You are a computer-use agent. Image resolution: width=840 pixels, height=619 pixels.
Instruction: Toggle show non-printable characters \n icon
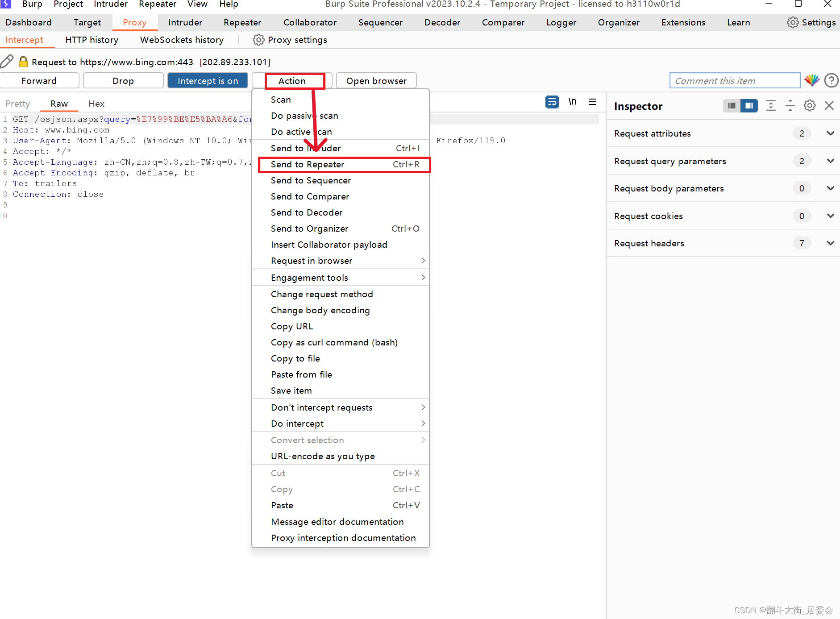(572, 102)
